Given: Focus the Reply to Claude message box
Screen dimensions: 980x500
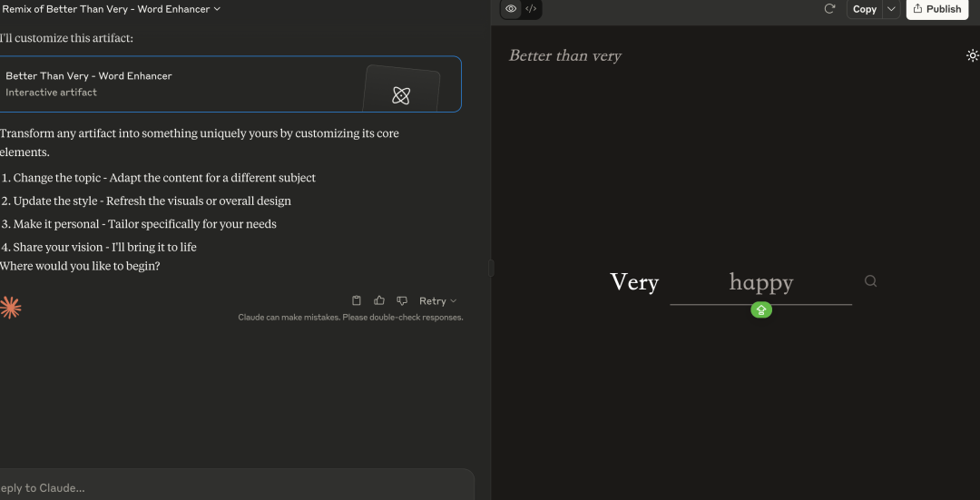Looking at the screenshot, I should point(236,487).
